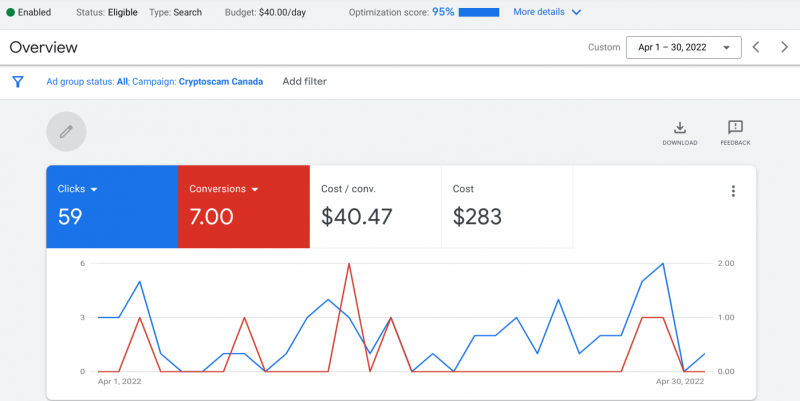Expand More details chevron
Viewport: 800px width, 401px height.
pyautogui.click(x=576, y=12)
